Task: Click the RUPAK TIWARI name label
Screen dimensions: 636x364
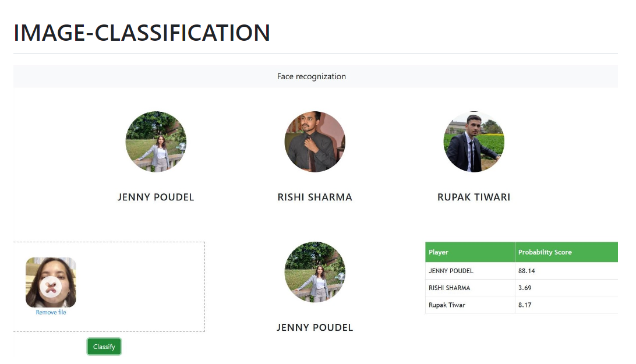Action: click(474, 197)
